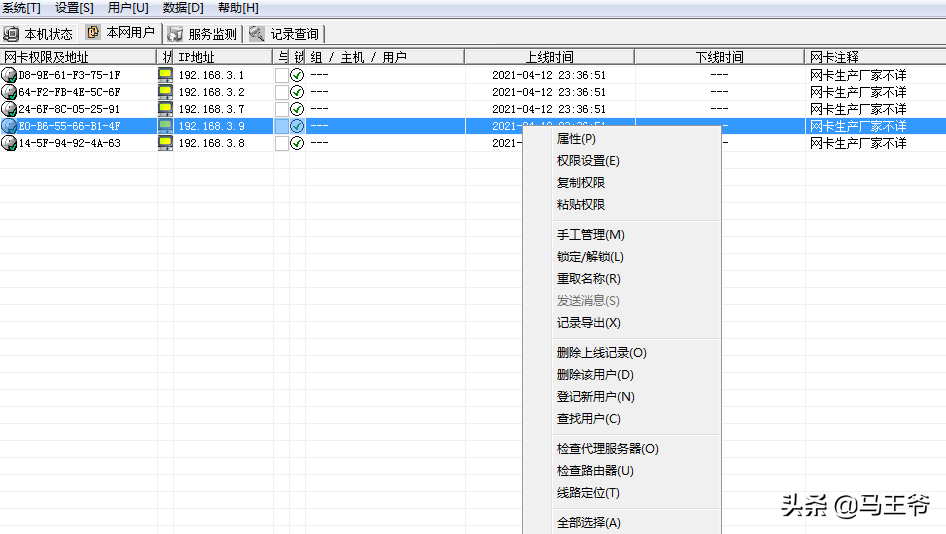The width and height of the screenshot is (946, 534).
Task: Click the 本机状态 tab monitor icon
Action: [11, 34]
